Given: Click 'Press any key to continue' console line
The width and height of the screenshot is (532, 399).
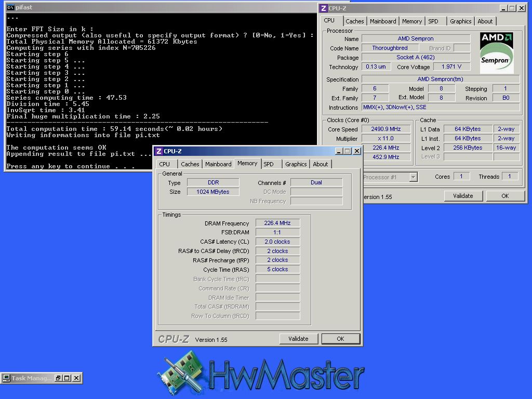Looking at the screenshot, I should [71, 166].
